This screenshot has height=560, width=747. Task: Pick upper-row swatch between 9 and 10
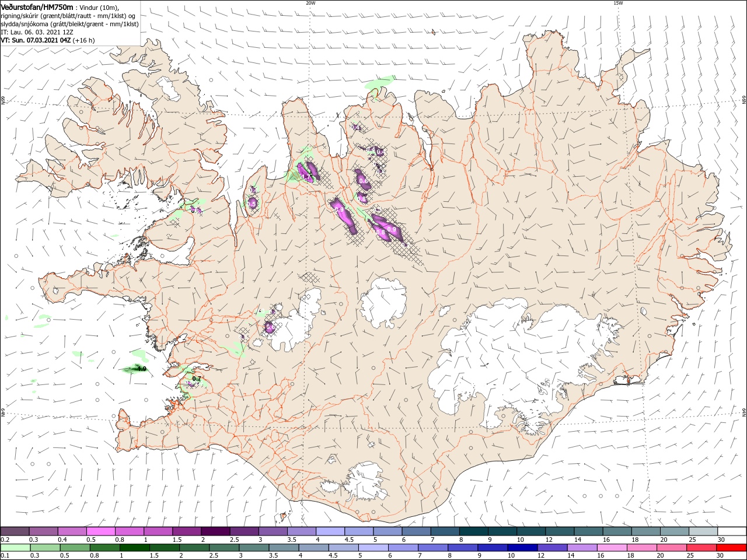click(503, 531)
